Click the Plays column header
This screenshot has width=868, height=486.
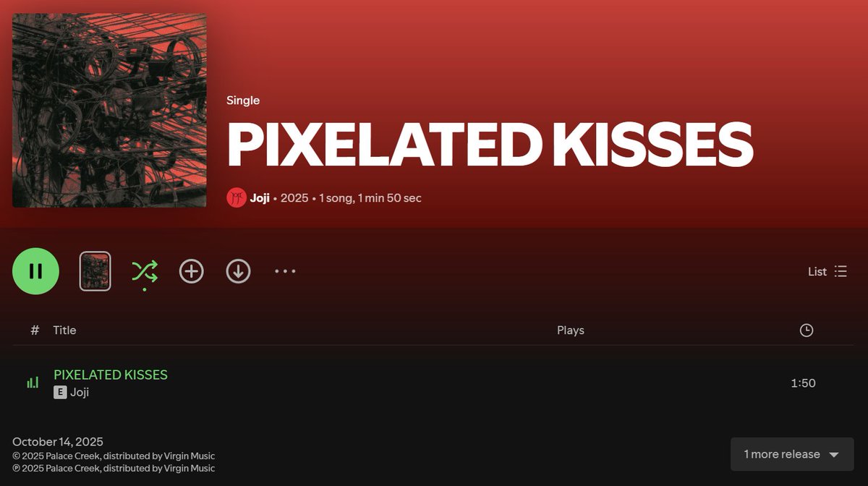(x=571, y=330)
